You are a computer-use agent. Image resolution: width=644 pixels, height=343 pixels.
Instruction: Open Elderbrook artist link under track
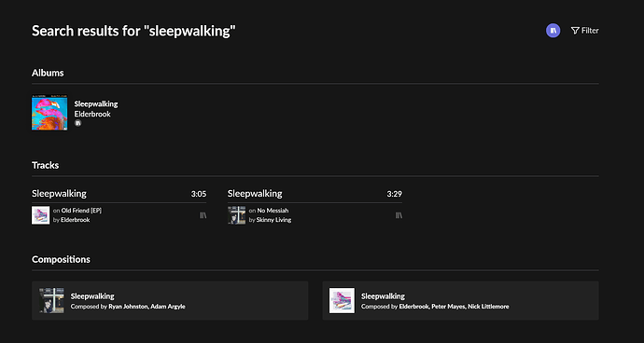(x=76, y=220)
